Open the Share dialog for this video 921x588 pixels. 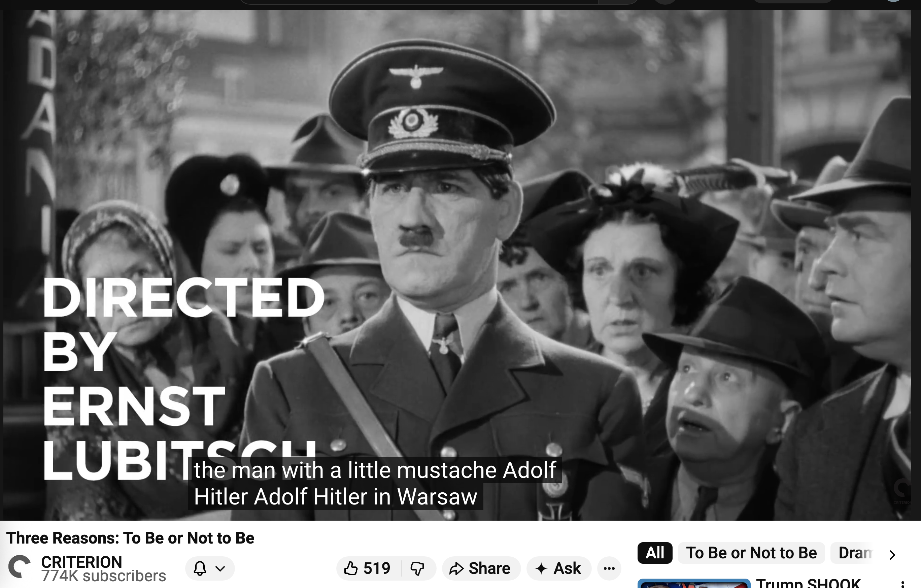coord(481,568)
